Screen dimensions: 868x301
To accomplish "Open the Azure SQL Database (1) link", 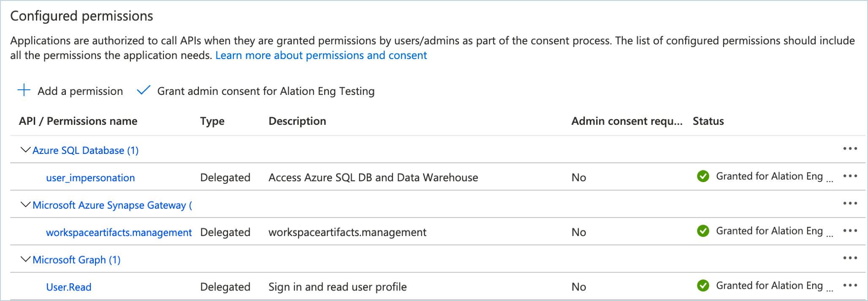I will 86,150.
